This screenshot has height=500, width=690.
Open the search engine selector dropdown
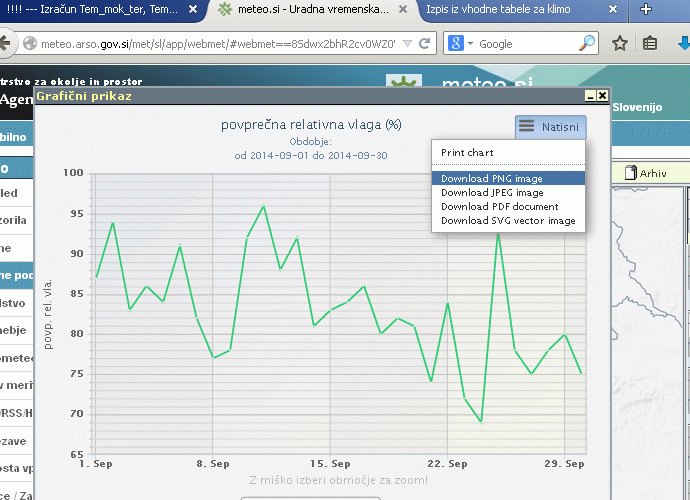[x=468, y=44]
